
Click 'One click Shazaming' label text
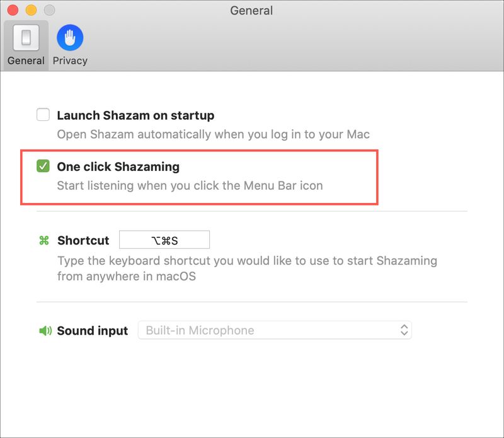click(x=118, y=167)
